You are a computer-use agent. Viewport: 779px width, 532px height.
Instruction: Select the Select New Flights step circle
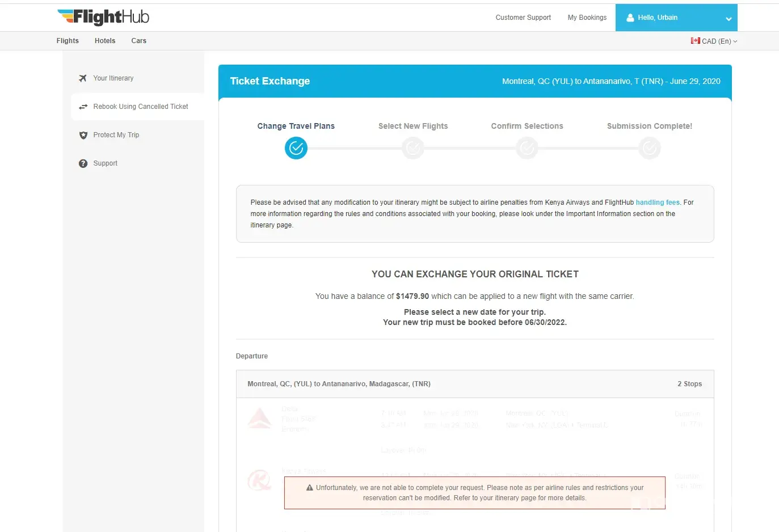coord(413,148)
